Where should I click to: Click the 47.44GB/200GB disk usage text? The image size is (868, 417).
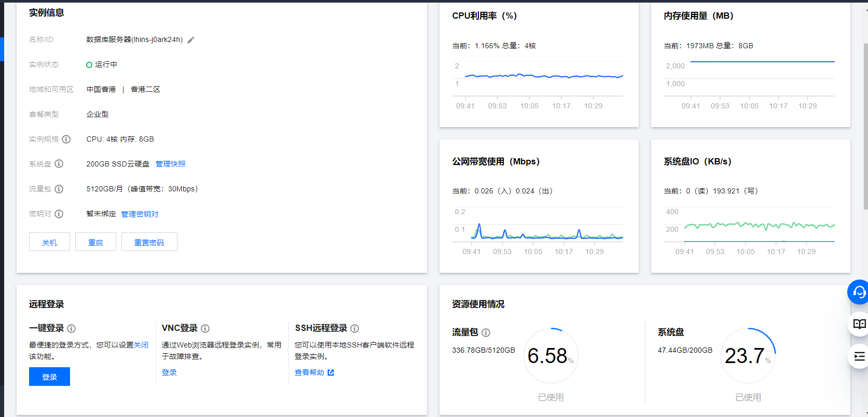(685, 350)
